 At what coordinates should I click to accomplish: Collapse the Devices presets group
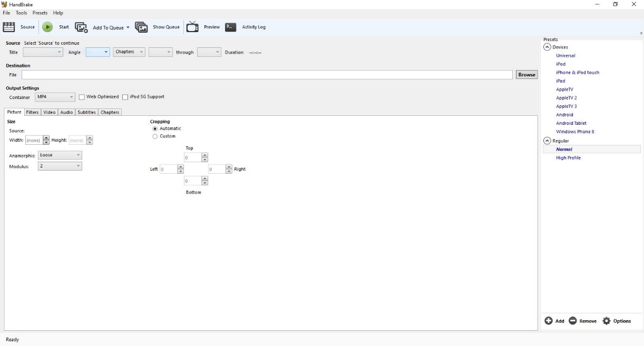coord(548,47)
